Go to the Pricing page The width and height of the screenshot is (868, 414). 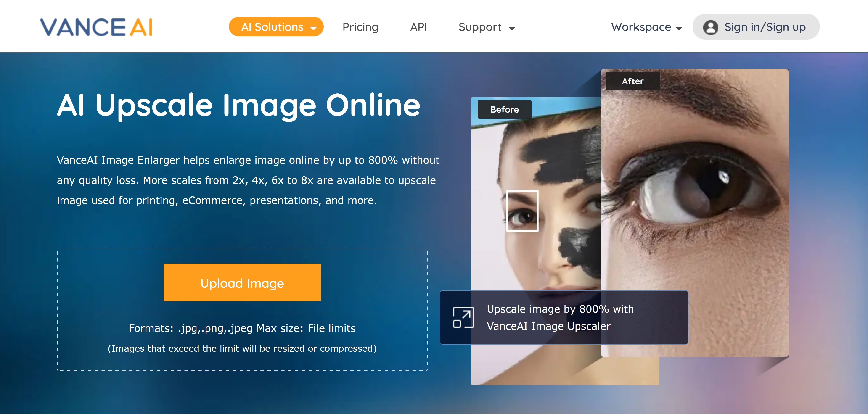360,27
